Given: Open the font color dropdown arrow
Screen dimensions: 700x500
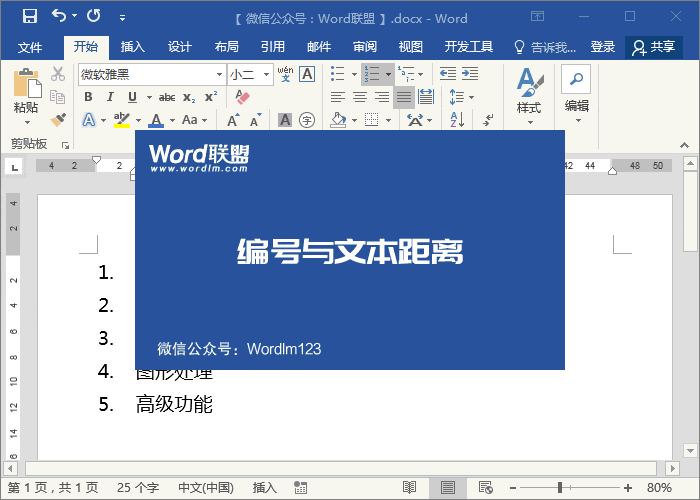Looking at the screenshot, I should pyautogui.click(x=172, y=121).
